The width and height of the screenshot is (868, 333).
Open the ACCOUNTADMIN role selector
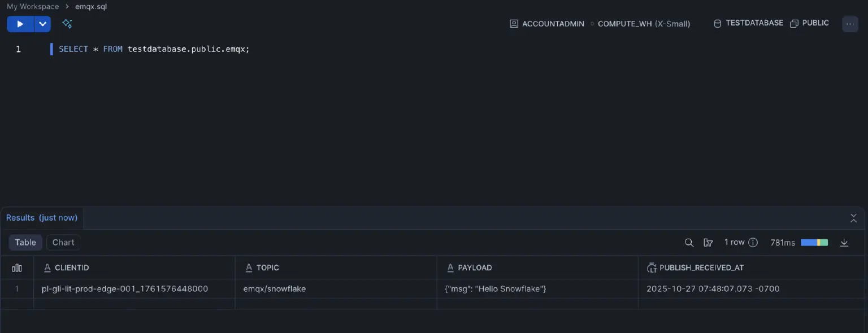pos(546,24)
